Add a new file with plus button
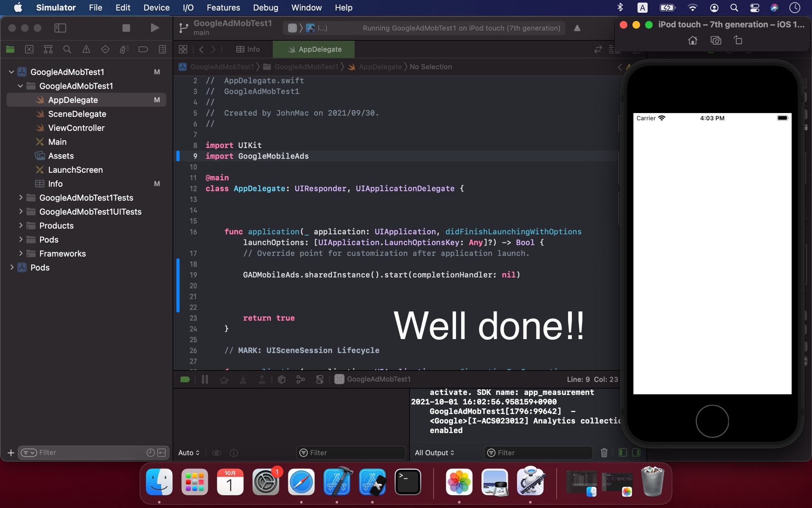Viewport: 812px width, 508px height. click(x=11, y=453)
